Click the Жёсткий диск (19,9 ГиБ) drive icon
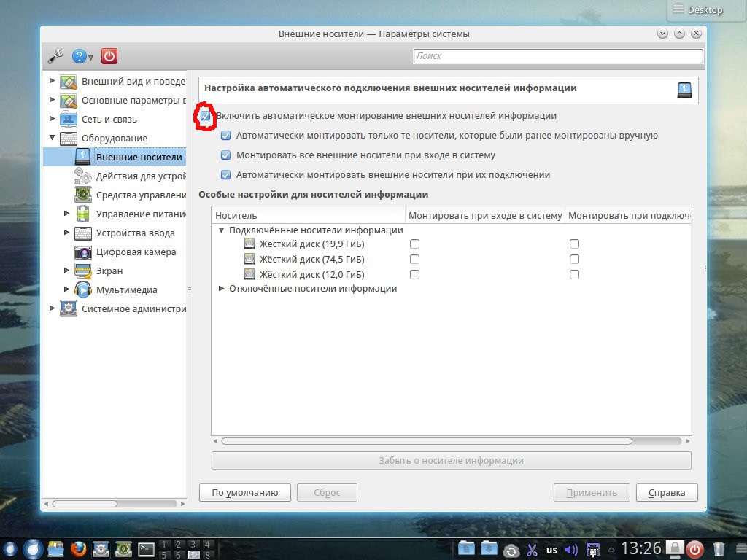Image resolution: width=747 pixels, height=560 pixels. point(249,244)
